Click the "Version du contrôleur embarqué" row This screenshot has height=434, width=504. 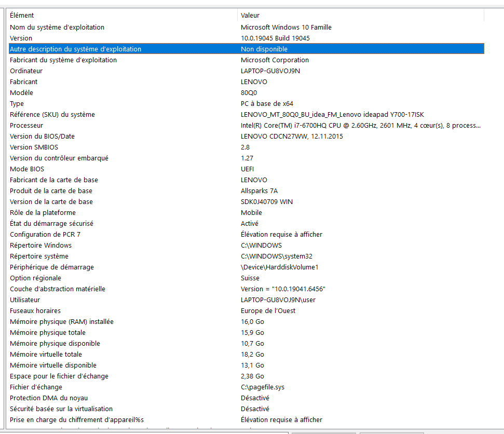(x=246, y=158)
